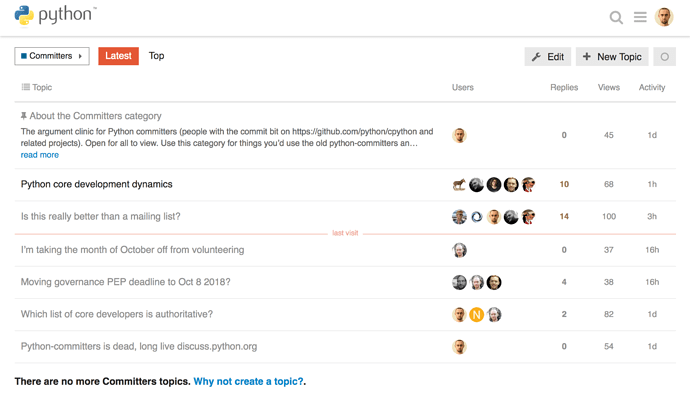690x405 pixels.
Task: Toggle bulk select icon beside Topic header
Action: click(26, 87)
